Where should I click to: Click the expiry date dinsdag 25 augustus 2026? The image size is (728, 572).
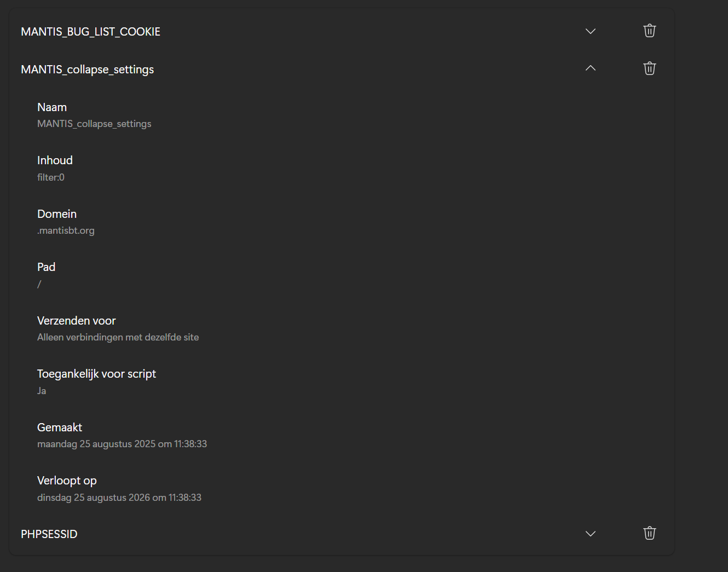[119, 498]
